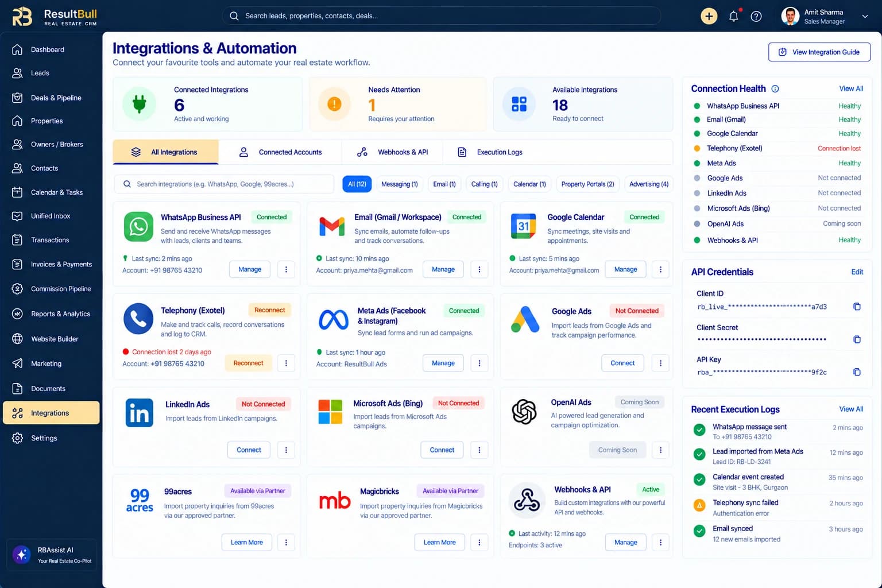The height and width of the screenshot is (588, 882).
Task: Select the All (12) filter chip
Action: 357,184
